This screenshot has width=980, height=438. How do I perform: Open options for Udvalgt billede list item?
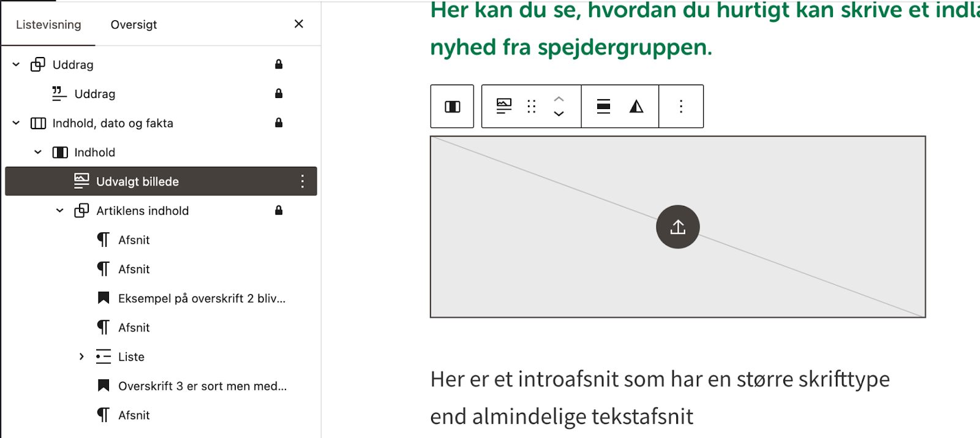(302, 181)
